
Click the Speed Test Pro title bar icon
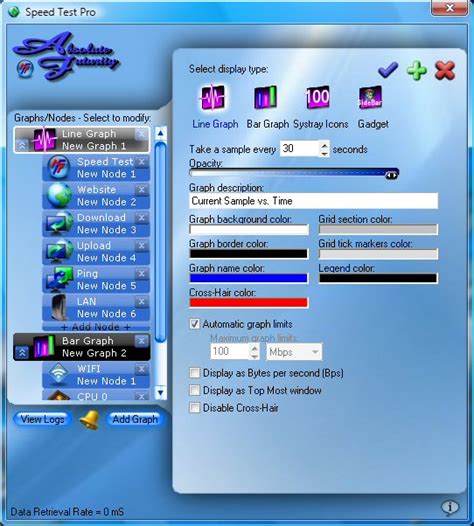click(14, 12)
